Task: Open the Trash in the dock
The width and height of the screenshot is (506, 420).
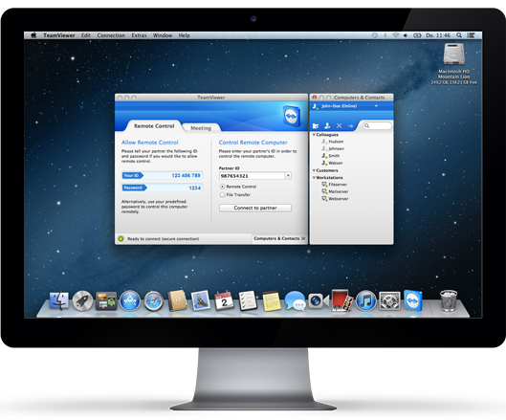Action: (x=449, y=300)
